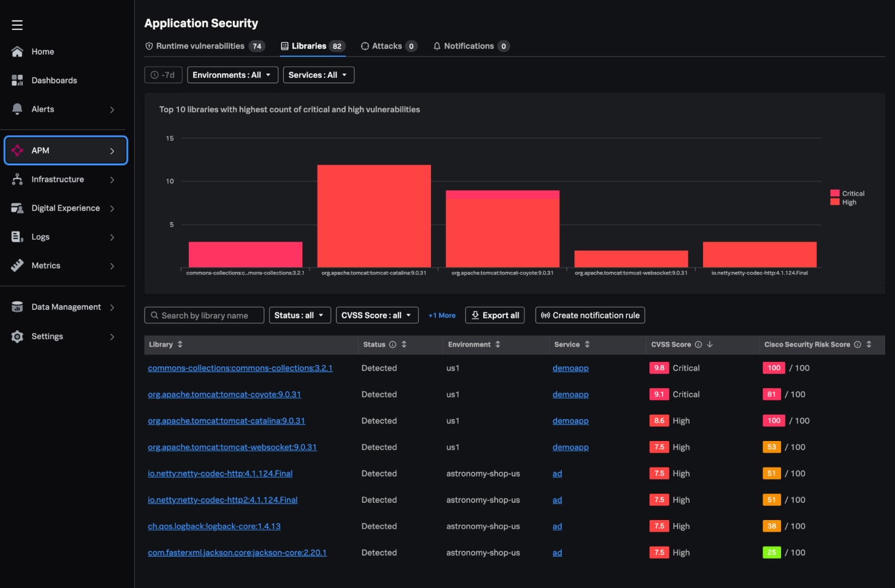Image resolution: width=895 pixels, height=588 pixels.
Task: Switch to the Libraries tab
Action: 313,46
